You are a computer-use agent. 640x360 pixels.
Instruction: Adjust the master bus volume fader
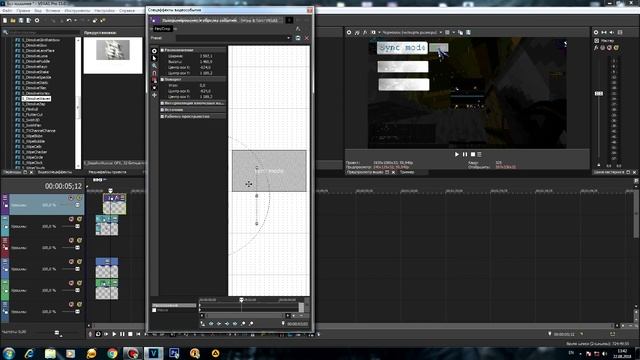point(599,93)
